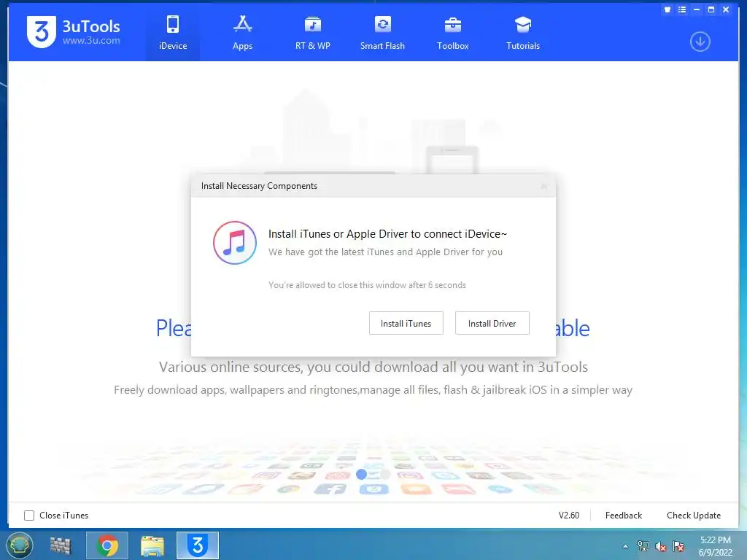Click the V2.60 version label
Image resolution: width=747 pixels, height=560 pixels.
pyautogui.click(x=569, y=516)
